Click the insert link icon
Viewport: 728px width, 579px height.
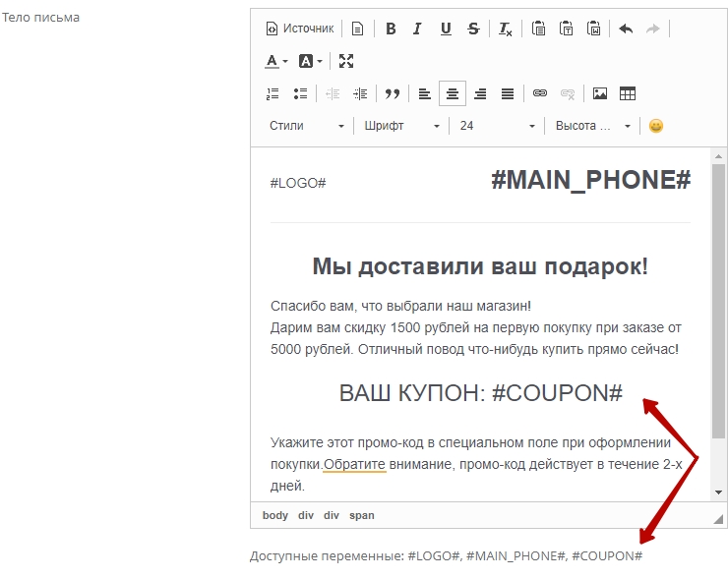pos(539,93)
